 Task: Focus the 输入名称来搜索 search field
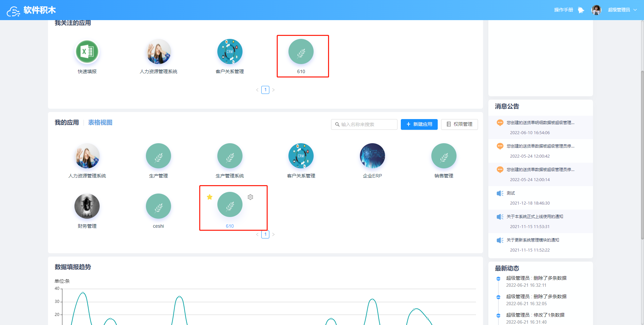click(x=364, y=124)
